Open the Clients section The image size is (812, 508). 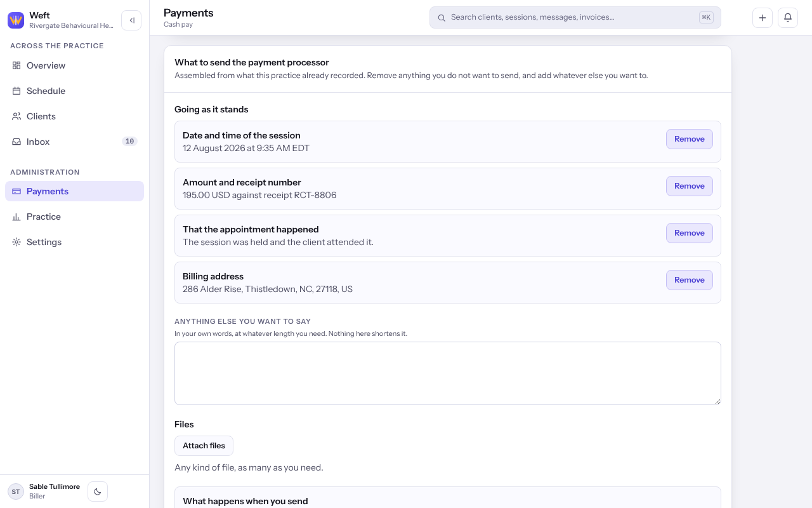coord(75,116)
